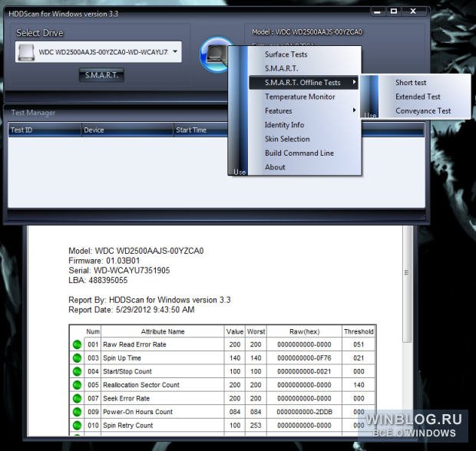Click Model label in HDDScan info panel

tap(307, 32)
